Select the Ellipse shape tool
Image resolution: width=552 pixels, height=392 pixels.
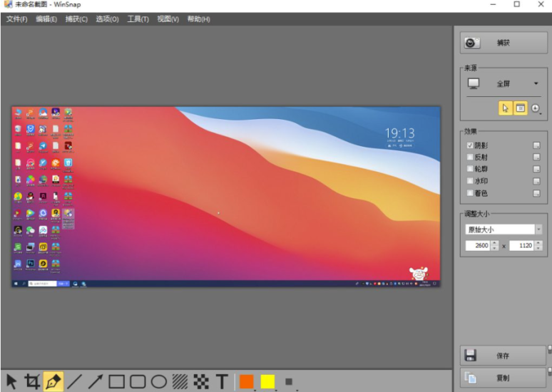(x=158, y=381)
